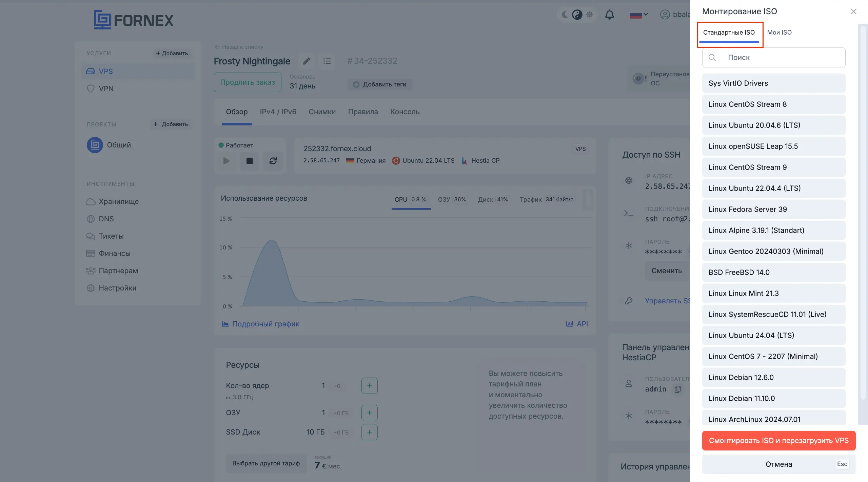868x482 pixels.
Task: Open Партнерам section
Action: pyautogui.click(x=112, y=270)
